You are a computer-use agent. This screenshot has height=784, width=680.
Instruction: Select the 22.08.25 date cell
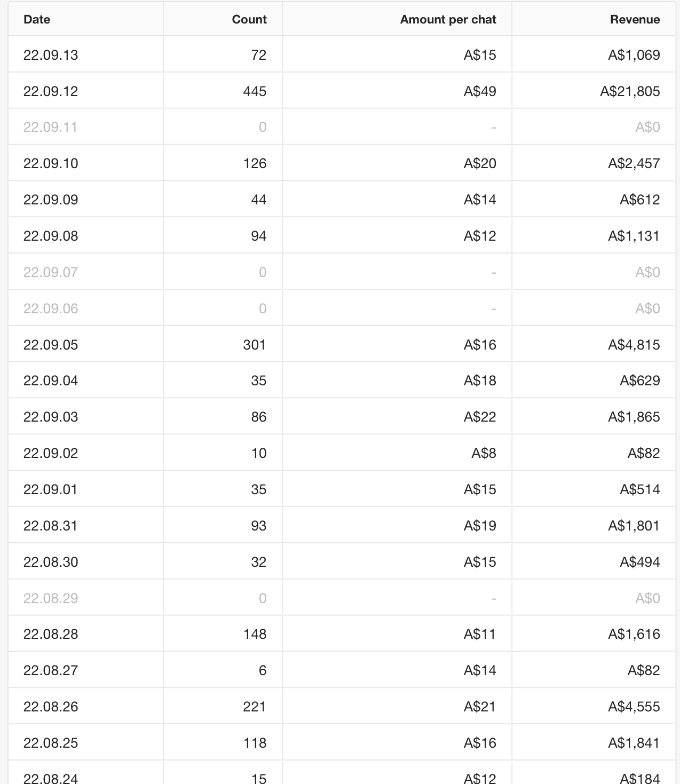51,743
